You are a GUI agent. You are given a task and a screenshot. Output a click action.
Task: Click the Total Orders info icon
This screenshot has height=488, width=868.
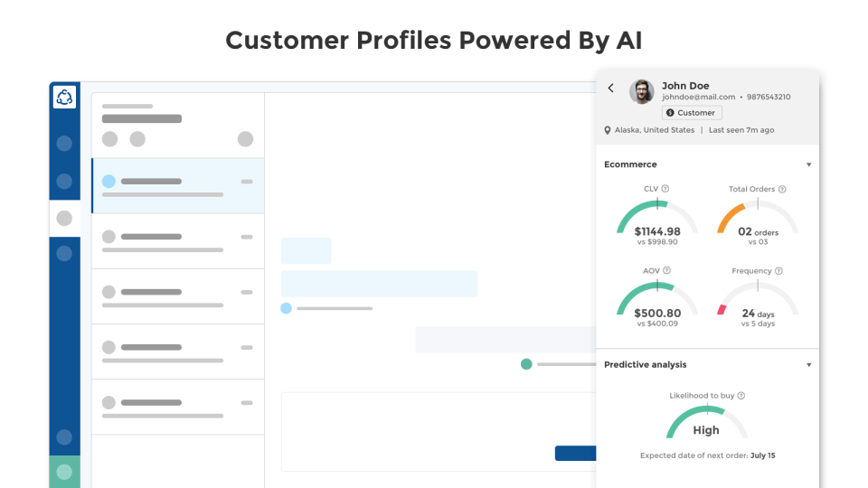pos(782,189)
